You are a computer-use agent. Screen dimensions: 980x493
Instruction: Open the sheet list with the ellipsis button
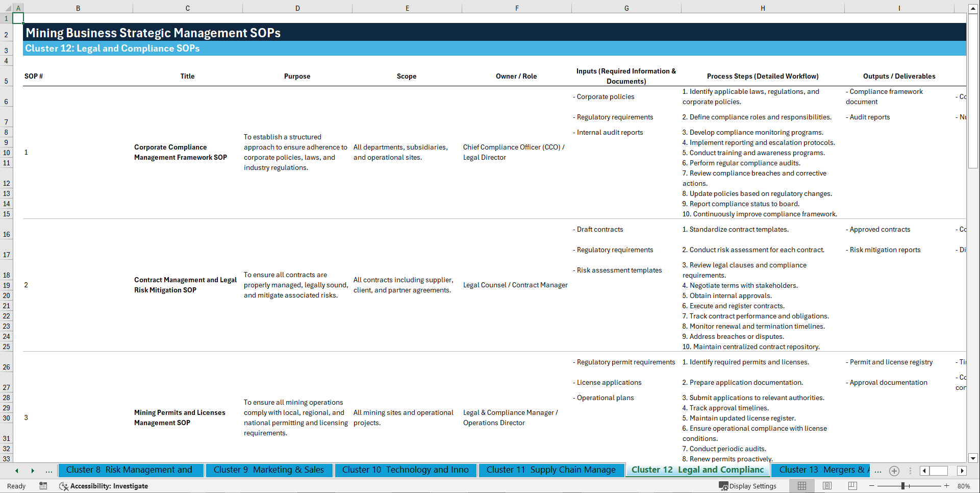49,471
